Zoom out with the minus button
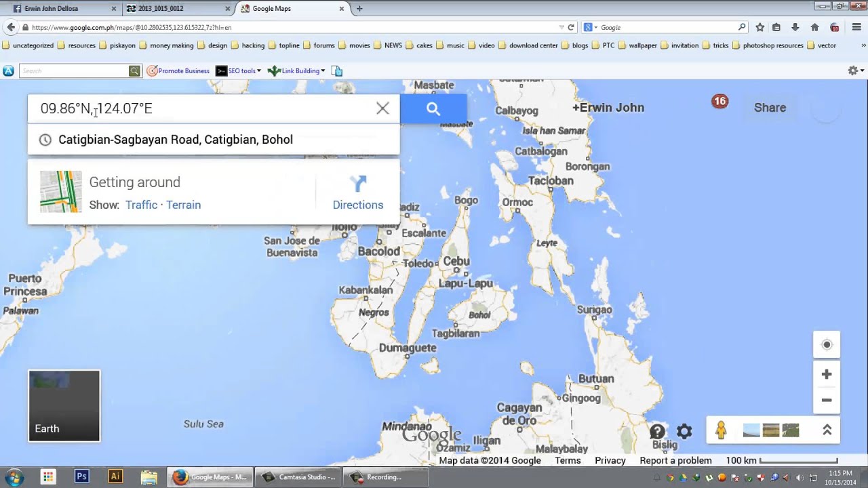Screen dimensions: 868x488 (x=827, y=400)
